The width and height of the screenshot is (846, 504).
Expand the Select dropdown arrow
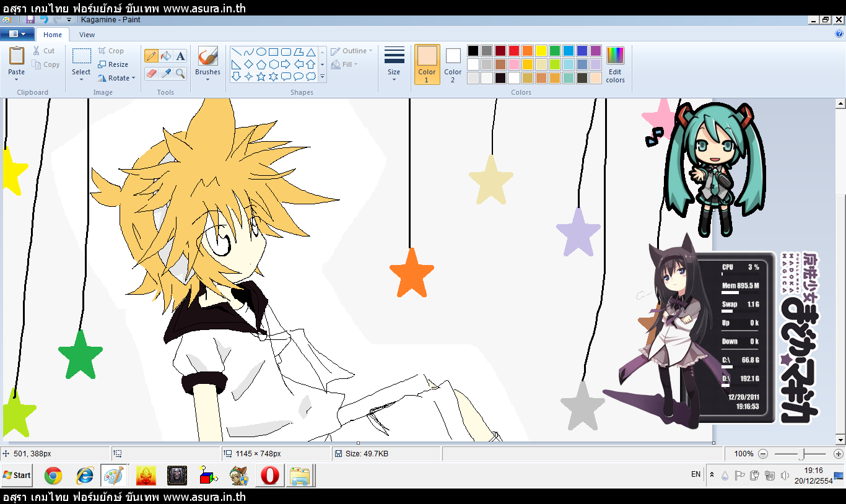(81, 79)
